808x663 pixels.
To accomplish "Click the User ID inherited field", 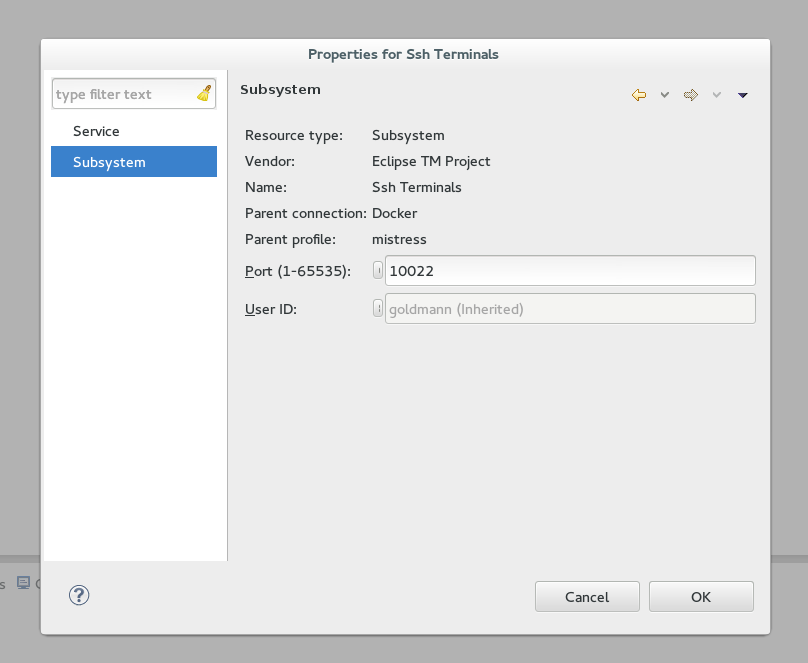I will (x=570, y=309).
